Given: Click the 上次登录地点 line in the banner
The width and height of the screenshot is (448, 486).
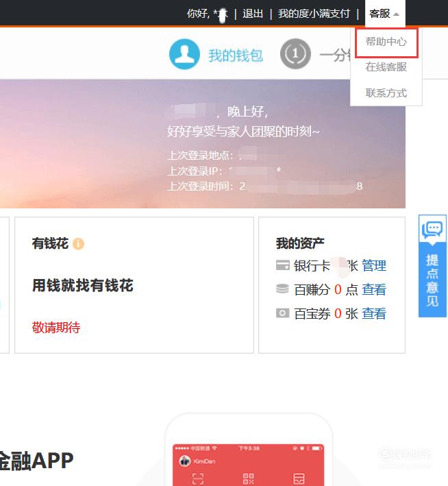Looking at the screenshot, I should (x=212, y=155).
